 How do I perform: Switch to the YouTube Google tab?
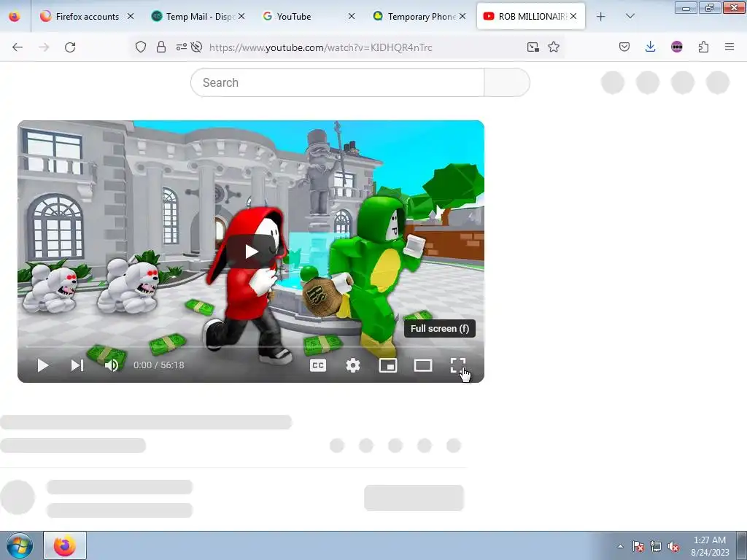(x=309, y=16)
